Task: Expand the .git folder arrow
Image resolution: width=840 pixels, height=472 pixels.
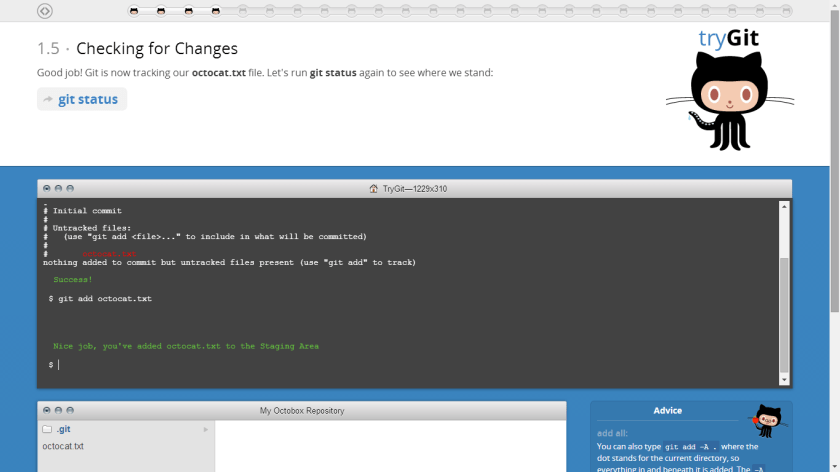Action: click(x=206, y=430)
